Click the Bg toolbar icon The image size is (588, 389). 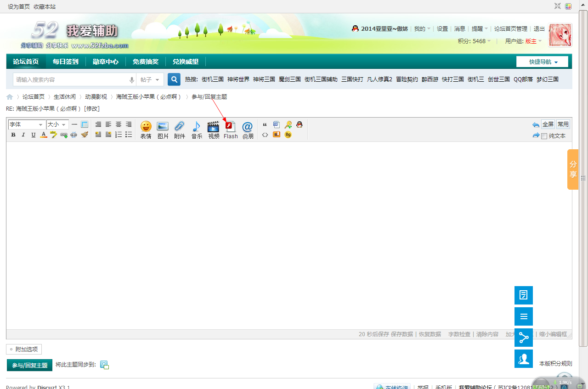click(288, 135)
